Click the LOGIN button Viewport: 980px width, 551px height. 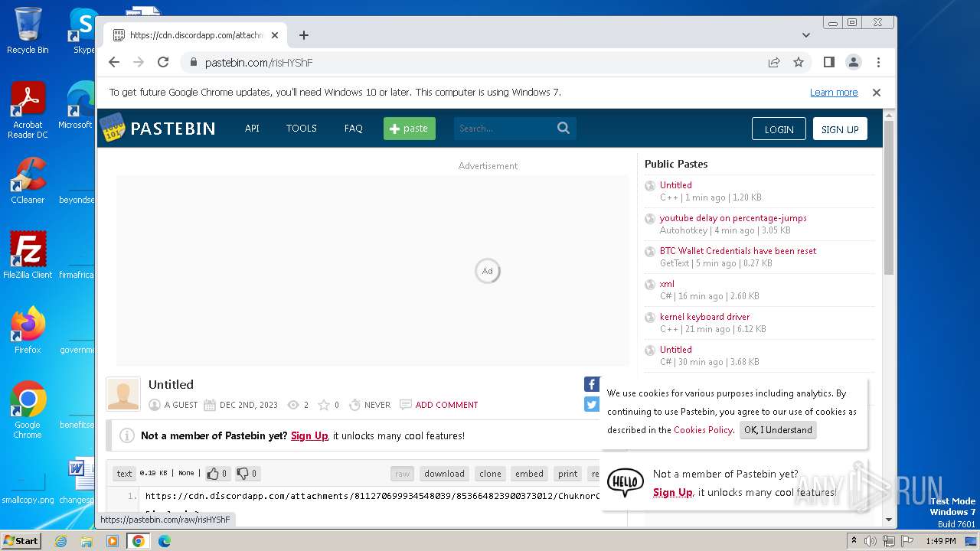[779, 129]
